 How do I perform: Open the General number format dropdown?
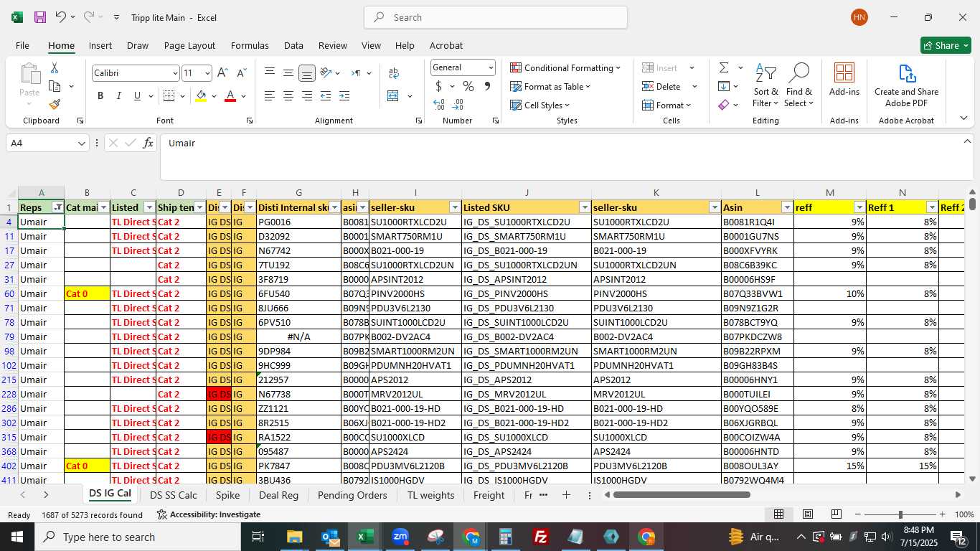(x=491, y=67)
